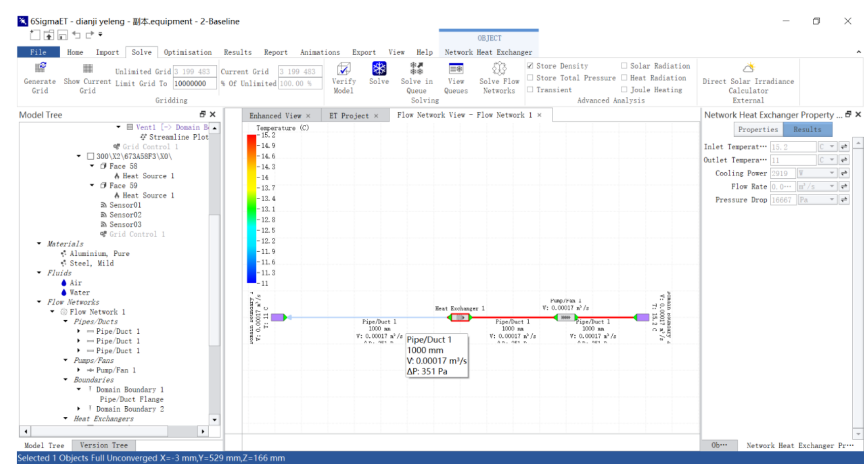Switch to the Version Tree tab
Screen dimensions: 868x465
click(104, 445)
